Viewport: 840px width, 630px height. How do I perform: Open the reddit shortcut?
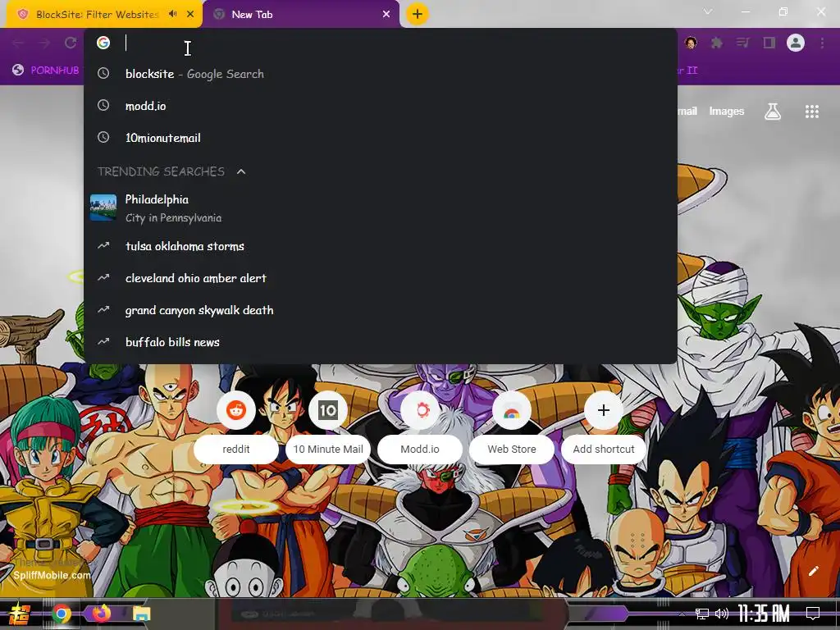236,427
